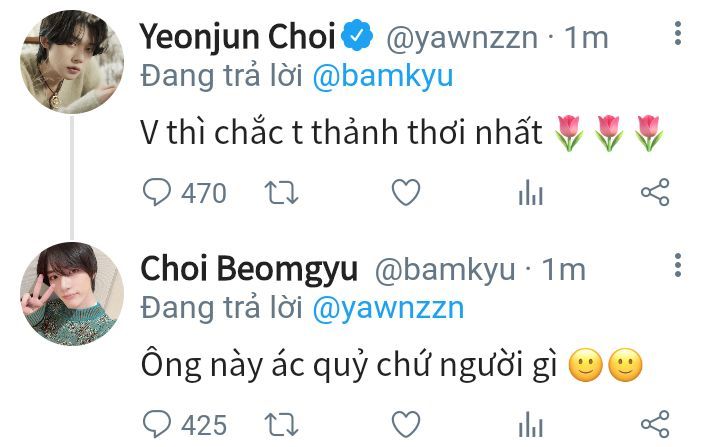View analytics for Choi Beomgyu's tweet

(531, 424)
